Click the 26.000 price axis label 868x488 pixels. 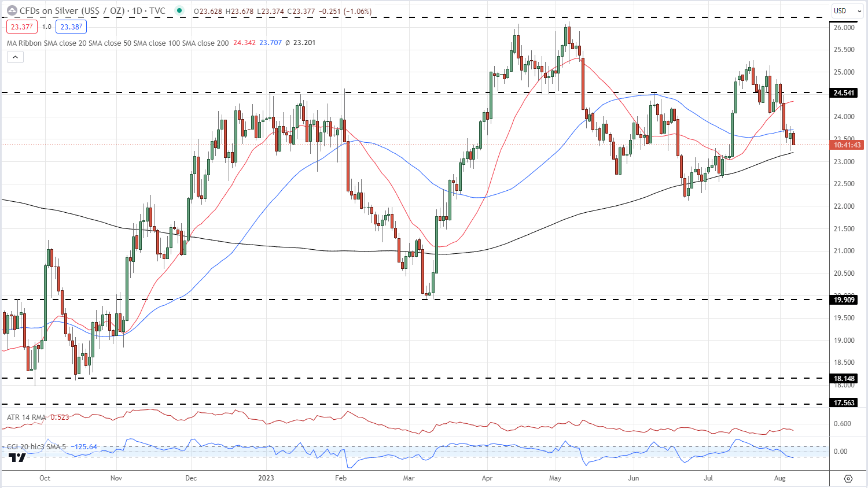pyautogui.click(x=844, y=27)
